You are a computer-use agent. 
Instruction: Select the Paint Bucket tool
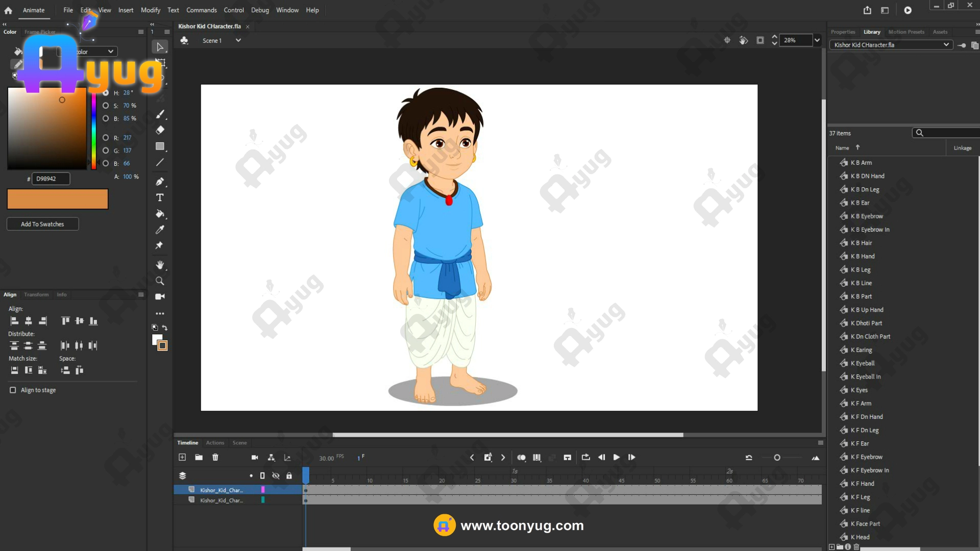[x=160, y=214]
